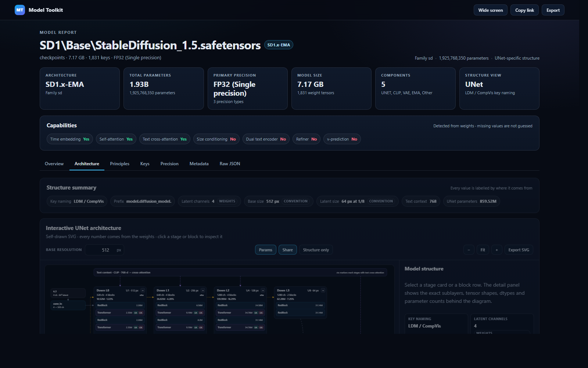Select first Transformer 9.19M row in Down L1
Screen dimensions: 588x368
pyautogui.click(x=180, y=312)
